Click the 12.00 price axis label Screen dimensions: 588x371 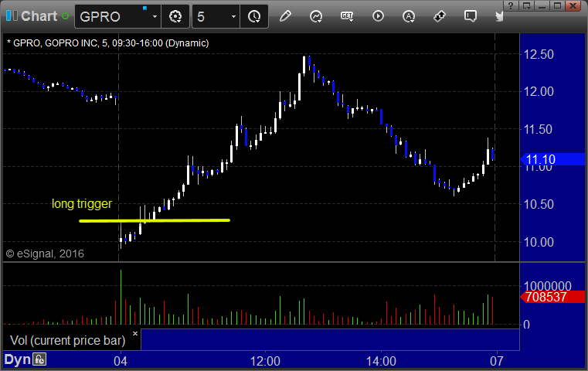[x=539, y=91]
